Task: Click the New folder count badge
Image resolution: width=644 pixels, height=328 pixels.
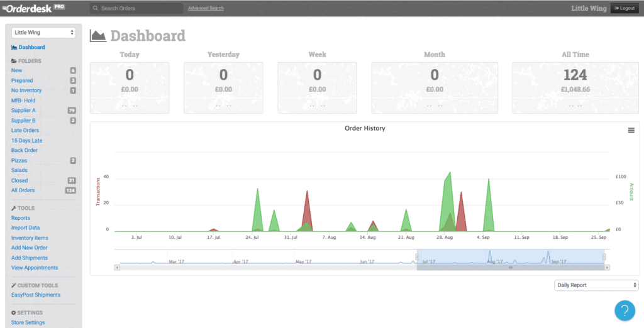Action: click(73, 71)
